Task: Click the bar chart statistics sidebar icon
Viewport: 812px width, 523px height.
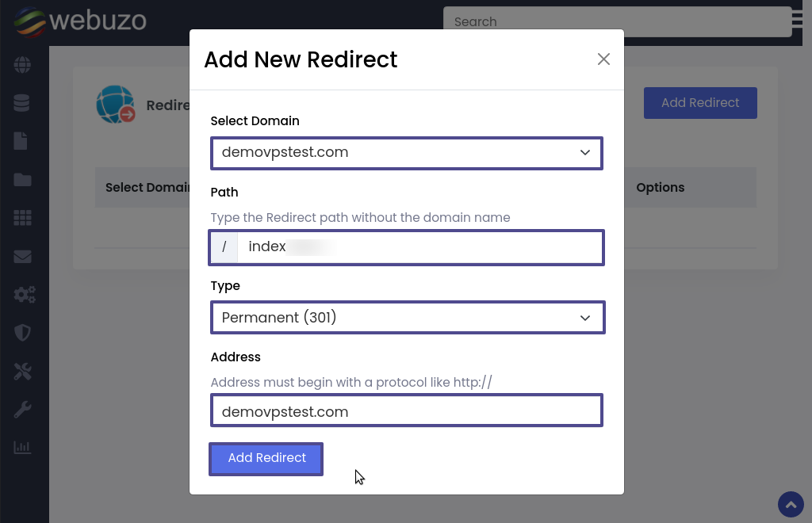Action: [22, 448]
